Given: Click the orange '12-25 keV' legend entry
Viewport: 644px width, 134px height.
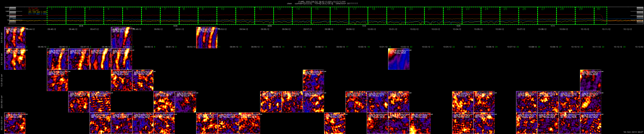Looking at the screenshot, I should coord(34,10).
